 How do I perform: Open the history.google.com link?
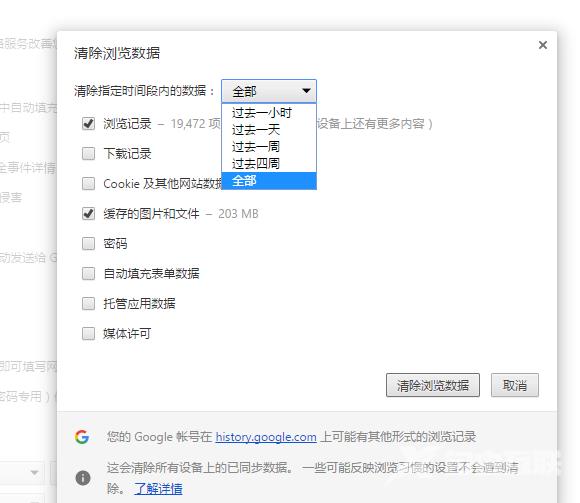click(266, 437)
